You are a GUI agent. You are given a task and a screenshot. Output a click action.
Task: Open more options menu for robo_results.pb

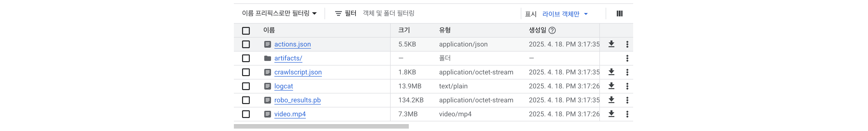627,100
